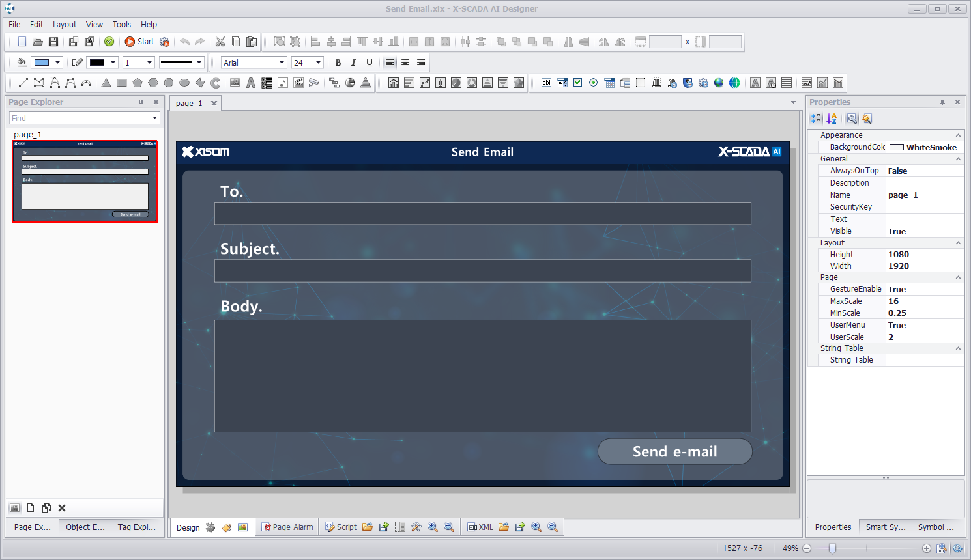This screenshot has width=971, height=560.
Task: Collapse the Appearance property section
Action: (958, 135)
